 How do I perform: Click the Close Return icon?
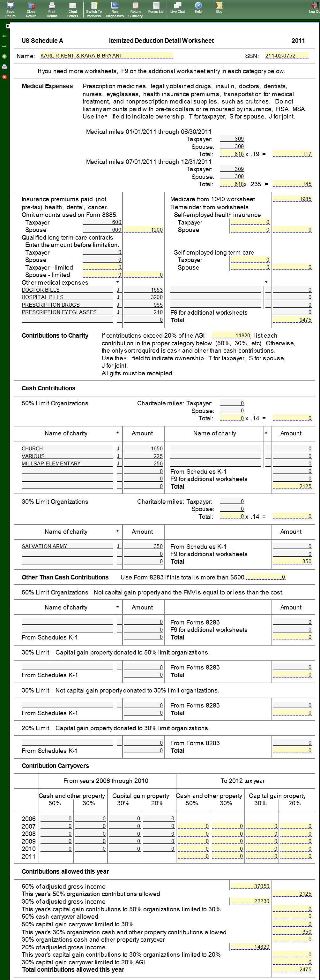click(31, 10)
